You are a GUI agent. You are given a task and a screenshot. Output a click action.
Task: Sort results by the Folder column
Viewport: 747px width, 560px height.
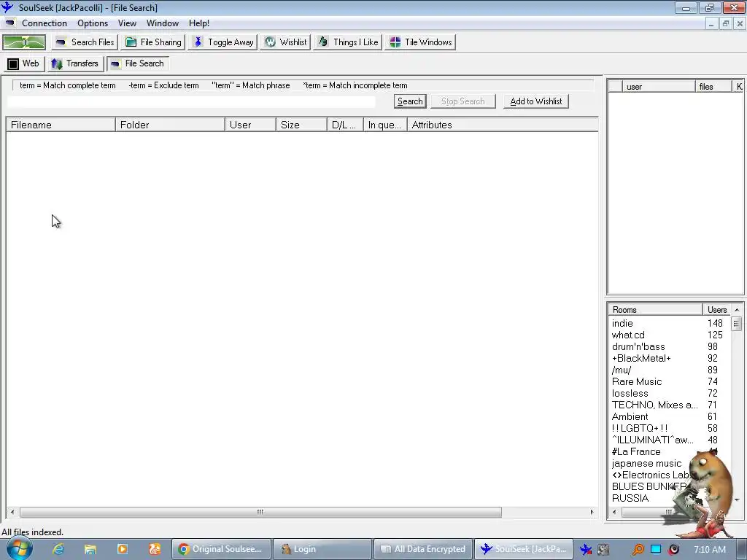coord(169,125)
